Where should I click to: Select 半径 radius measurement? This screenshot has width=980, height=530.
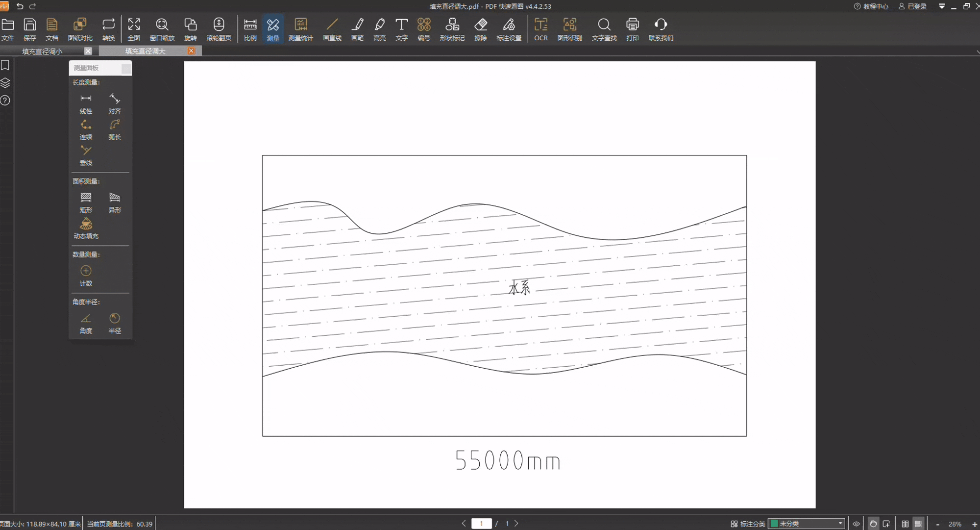pyautogui.click(x=115, y=324)
